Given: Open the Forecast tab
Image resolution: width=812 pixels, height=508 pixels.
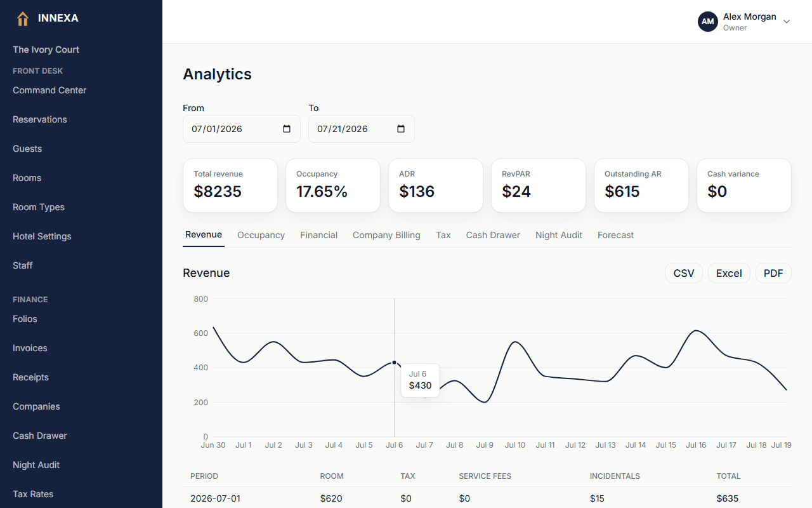Looking at the screenshot, I should [615, 235].
